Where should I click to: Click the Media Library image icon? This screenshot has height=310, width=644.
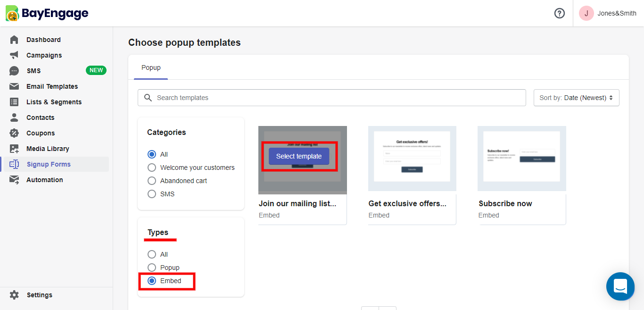(14, 149)
